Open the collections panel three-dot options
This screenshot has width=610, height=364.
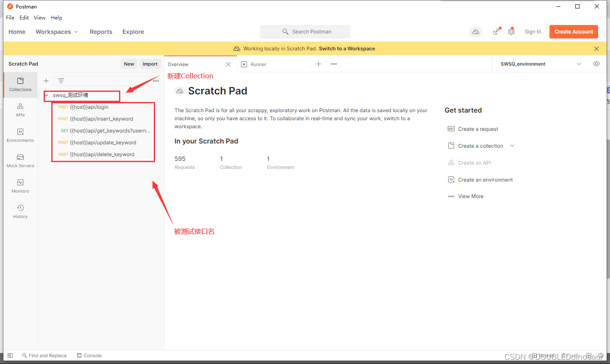click(x=156, y=81)
